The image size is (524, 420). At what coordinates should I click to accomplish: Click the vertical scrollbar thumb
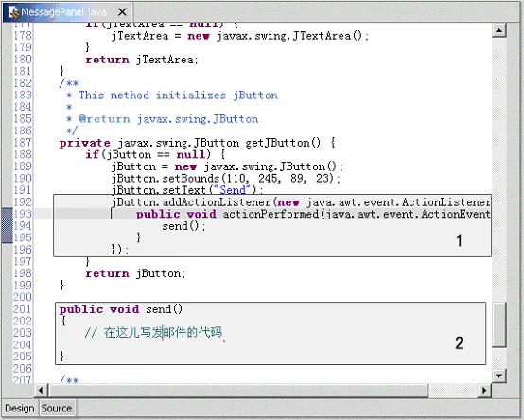pyautogui.click(x=499, y=325)
